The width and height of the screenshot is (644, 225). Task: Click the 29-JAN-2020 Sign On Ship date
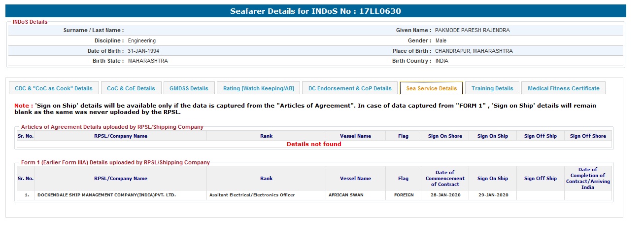492,195
